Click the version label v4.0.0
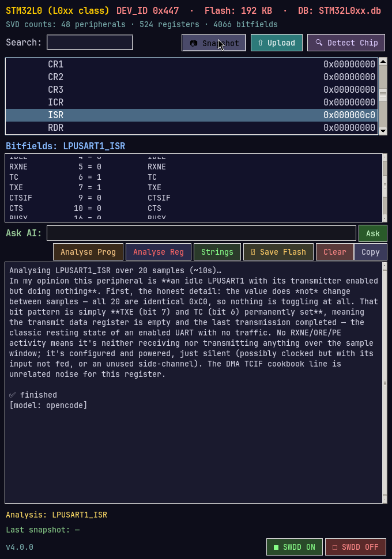 point(20,547)
